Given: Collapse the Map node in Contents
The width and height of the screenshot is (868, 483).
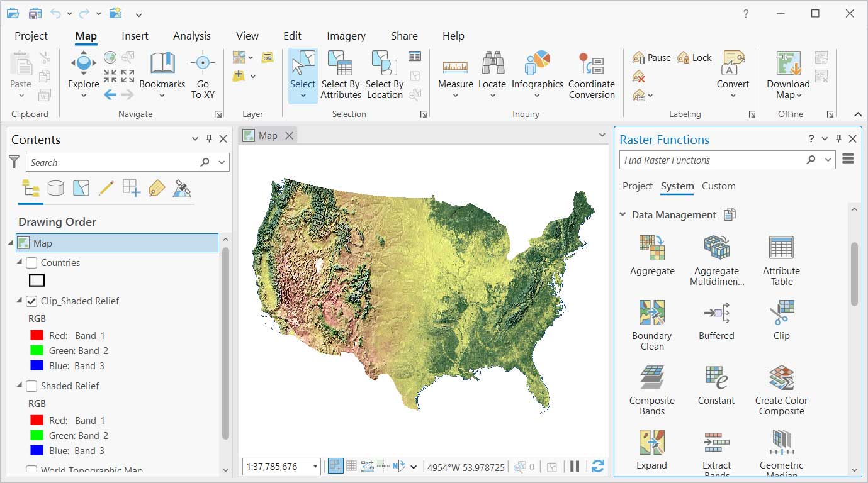Looking at the screenshot, I should [11, 243].
